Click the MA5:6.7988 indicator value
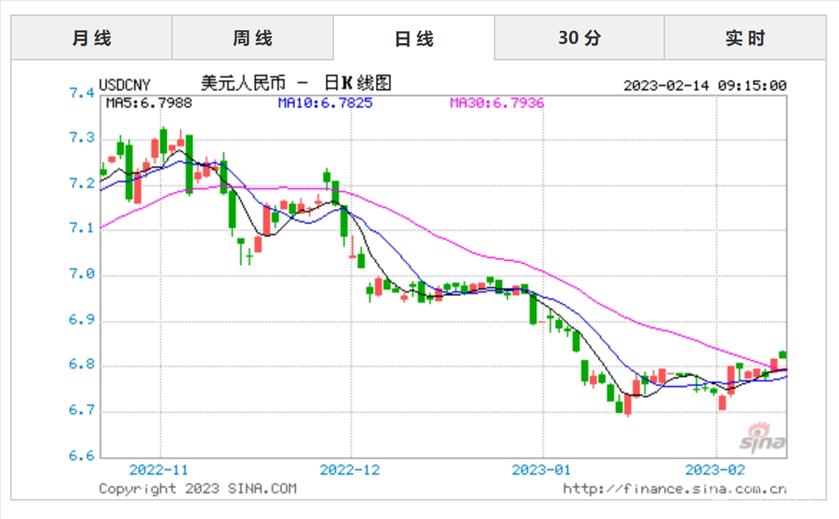This screenshot has height=519, width=839. (x=149, y=103)
